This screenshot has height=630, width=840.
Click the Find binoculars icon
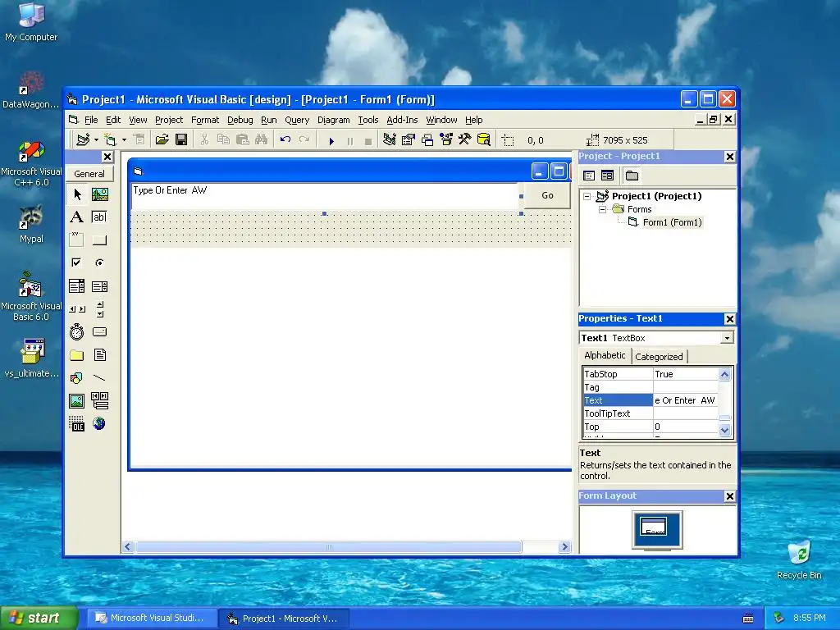[x=261, y=140]
